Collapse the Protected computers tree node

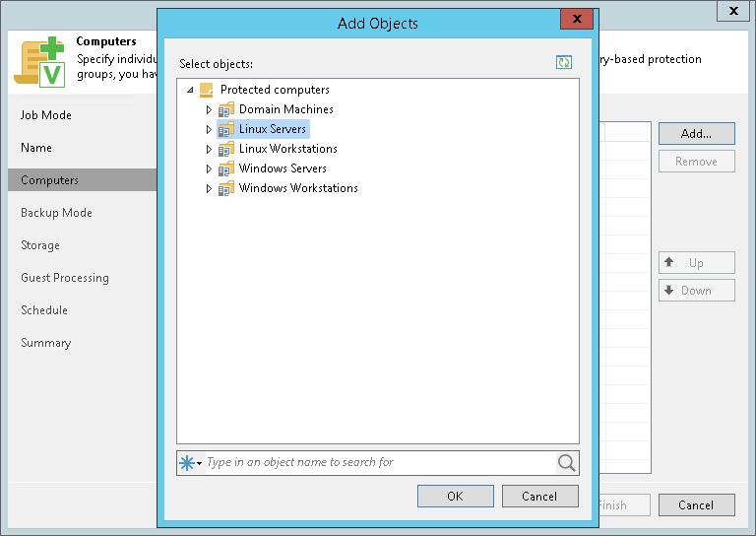point(190,90)
